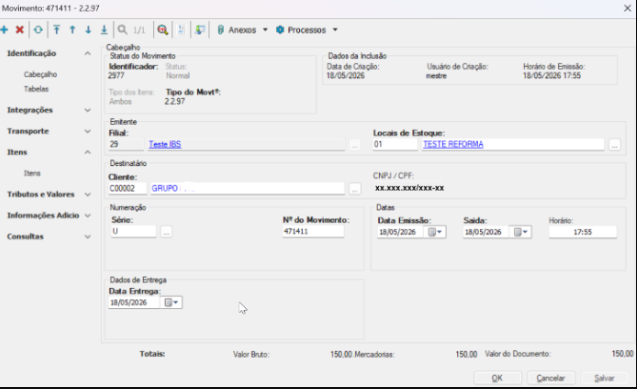
Task: Click the Tipo do Movt value 2.2.97
Action: [x=175, y=102]
